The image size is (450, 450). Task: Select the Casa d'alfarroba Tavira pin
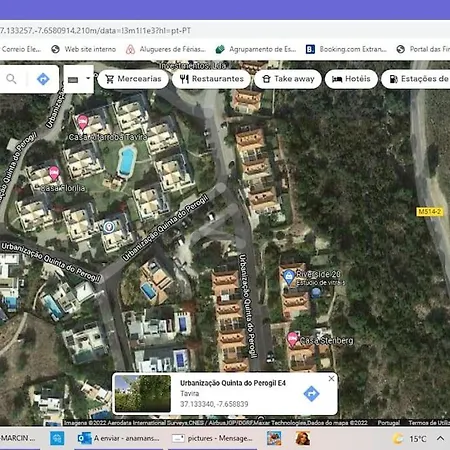click(x=83, y=122)
